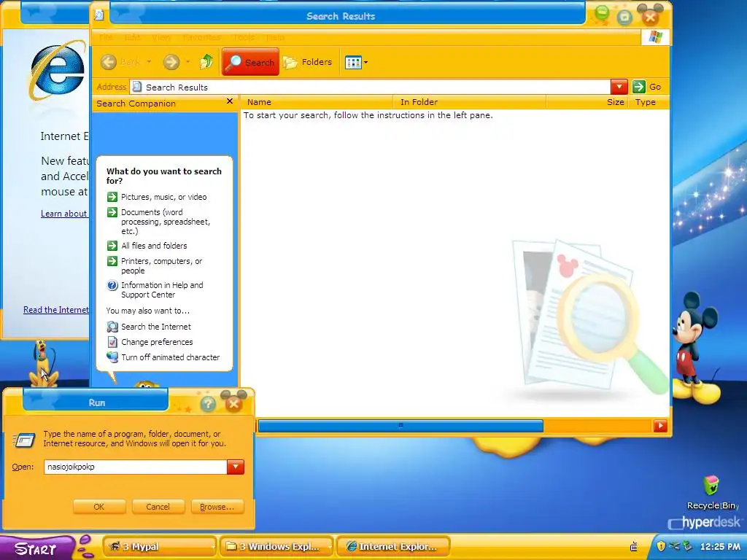Screen dimensions: 747x560
Task: Toggle the red Search toolbar button
Action: [x=251, y=62]
